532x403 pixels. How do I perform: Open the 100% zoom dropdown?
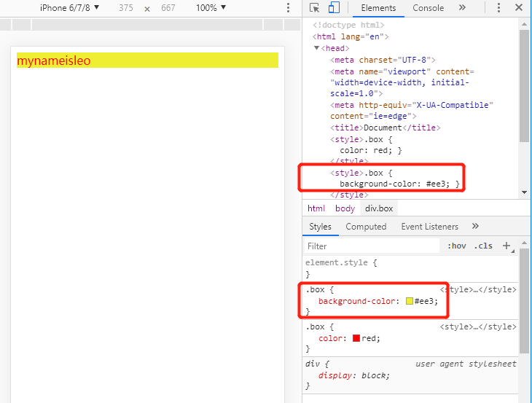pyautogui.click(x=211, y=8)
